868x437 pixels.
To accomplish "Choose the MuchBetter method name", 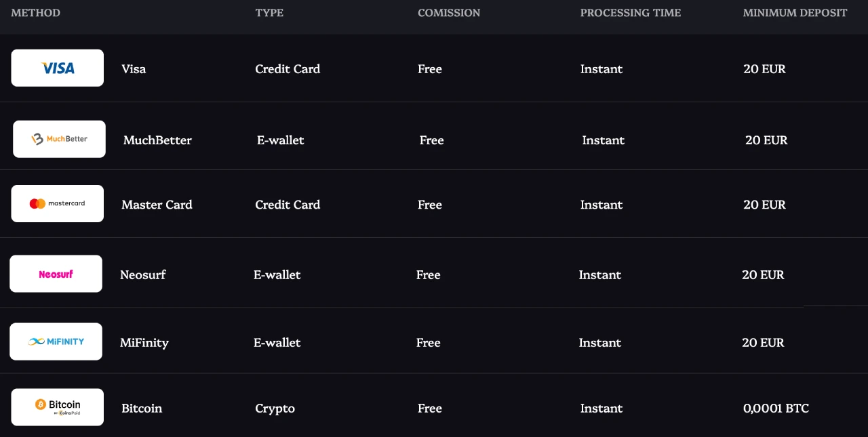I will pyautogui.click(x=157, y=140).
